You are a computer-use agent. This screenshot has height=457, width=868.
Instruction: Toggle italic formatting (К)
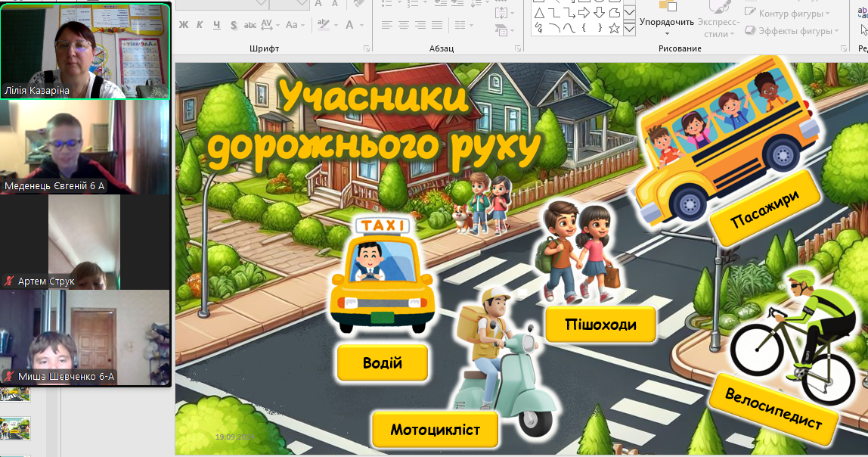click(x=200, y=25)
